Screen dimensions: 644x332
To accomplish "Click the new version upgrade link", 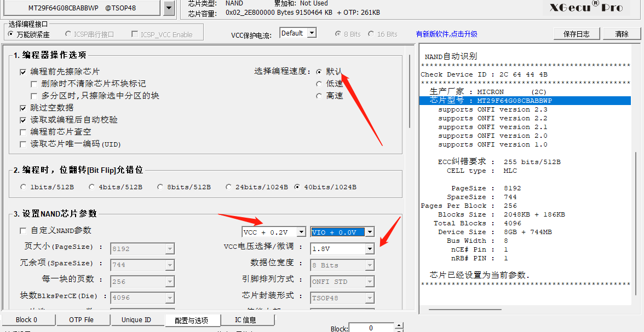I will click(x=446, y=34).
